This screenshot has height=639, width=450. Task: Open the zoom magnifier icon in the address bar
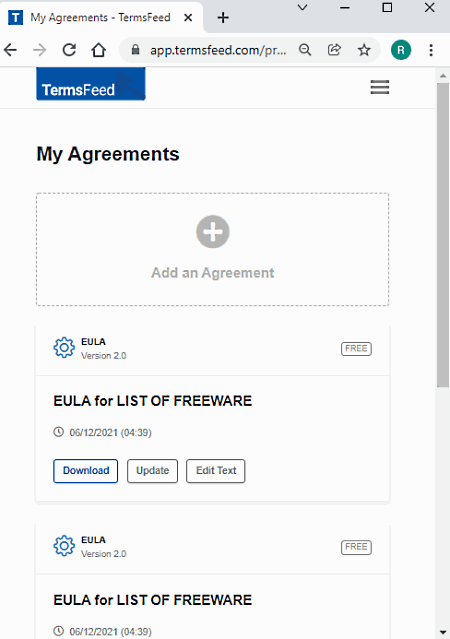tap(305, 50)
